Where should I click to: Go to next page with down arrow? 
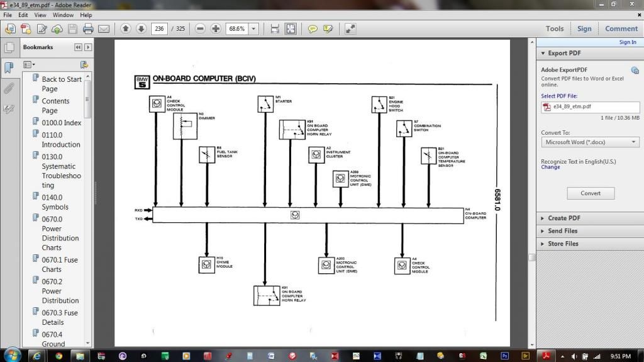click(x=141, y=28)
